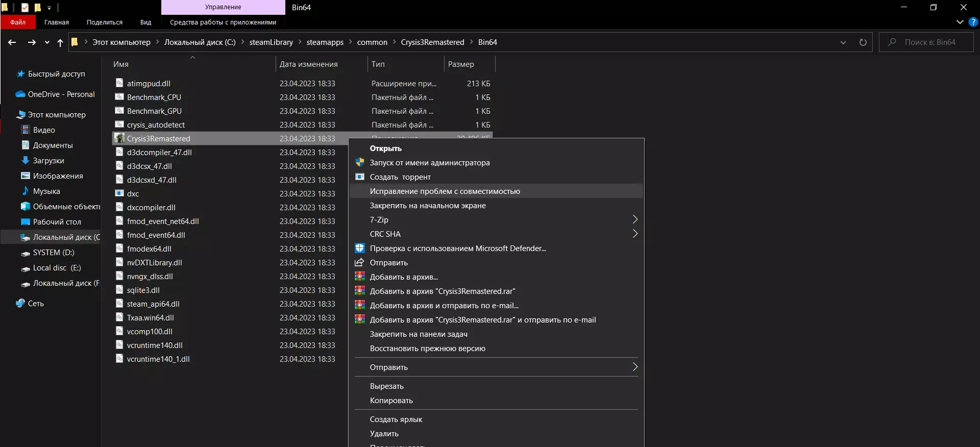Open the Файл menu button
This screenshot has width=980, height=447.
pos(18,22)
